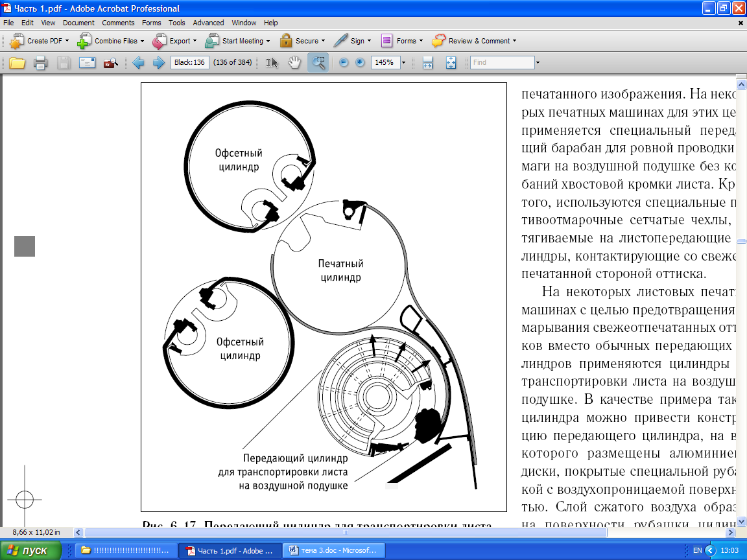Expand the Secure dropdown arrow
This screenshot has height=560, width=747.
point(323,41)
